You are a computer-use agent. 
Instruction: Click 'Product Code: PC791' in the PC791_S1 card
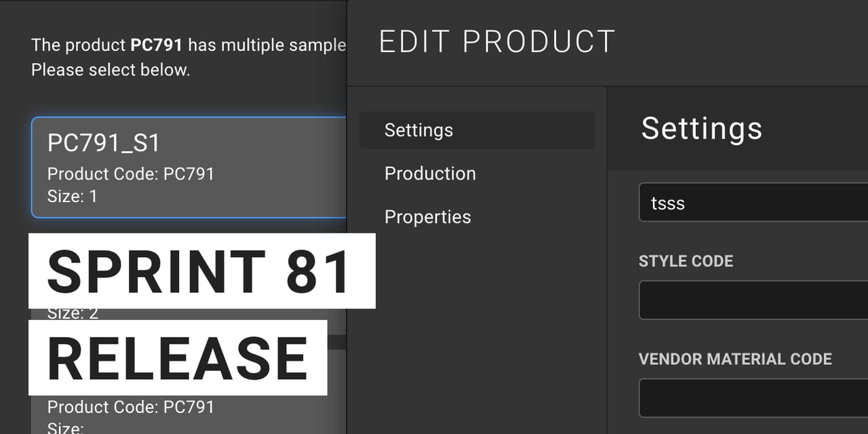coord(130,174)
